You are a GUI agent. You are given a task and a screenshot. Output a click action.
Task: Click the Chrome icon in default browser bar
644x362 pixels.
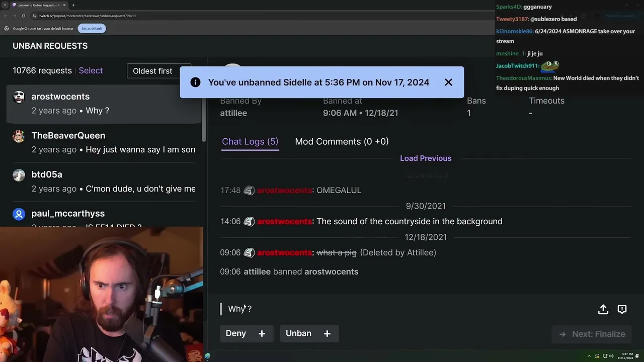[7, 28]
